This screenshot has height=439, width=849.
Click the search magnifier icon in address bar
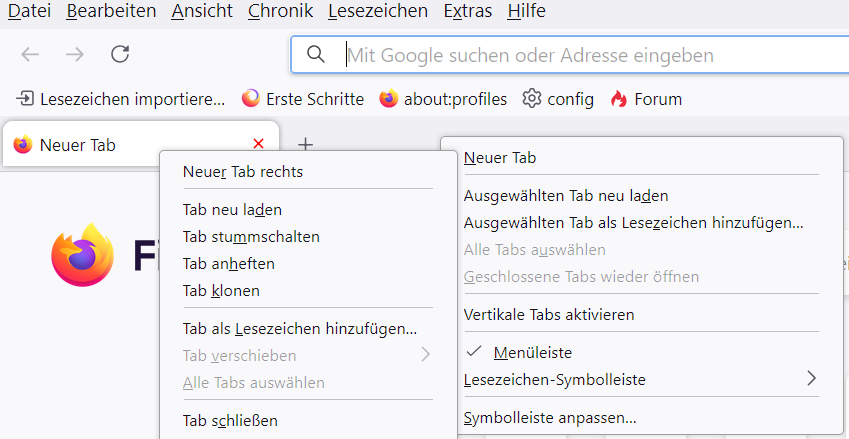(316, 55)
